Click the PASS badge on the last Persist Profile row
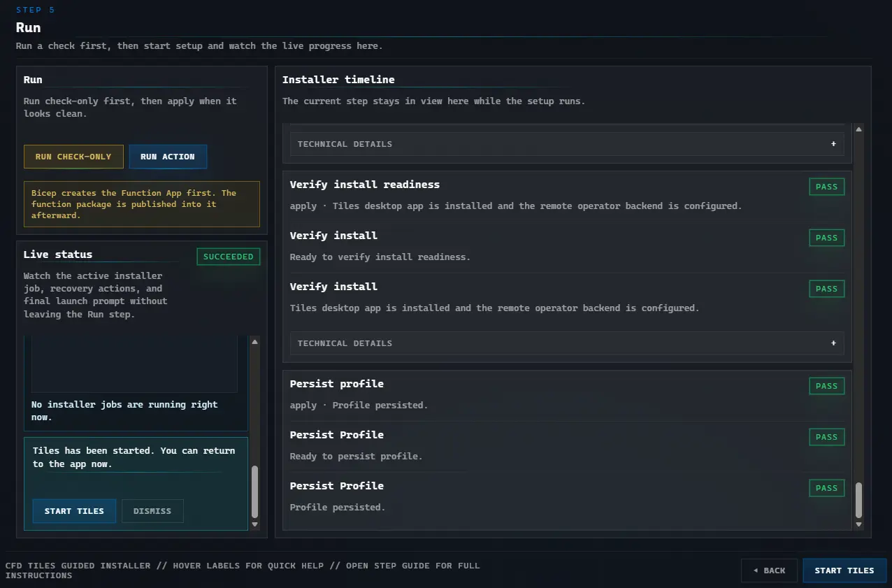The image size is (892, 588). point(826,488)
